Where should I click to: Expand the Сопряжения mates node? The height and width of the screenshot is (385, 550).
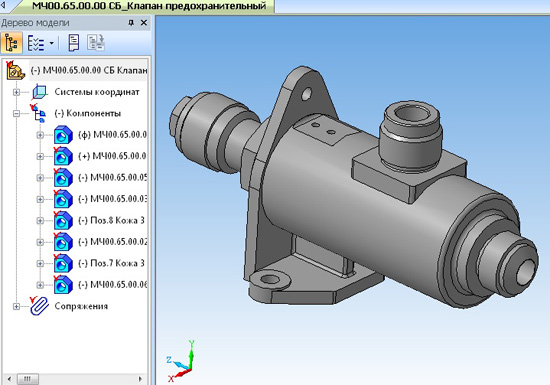tap(16, 306)
